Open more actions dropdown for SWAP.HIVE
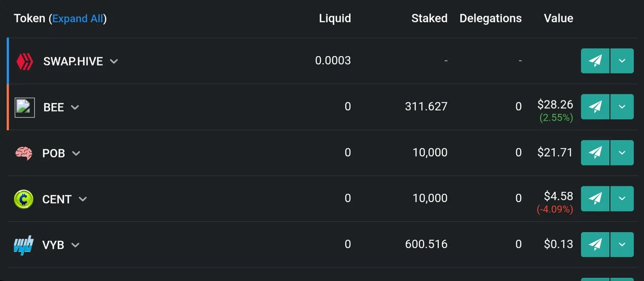 [x=622, y=61]
